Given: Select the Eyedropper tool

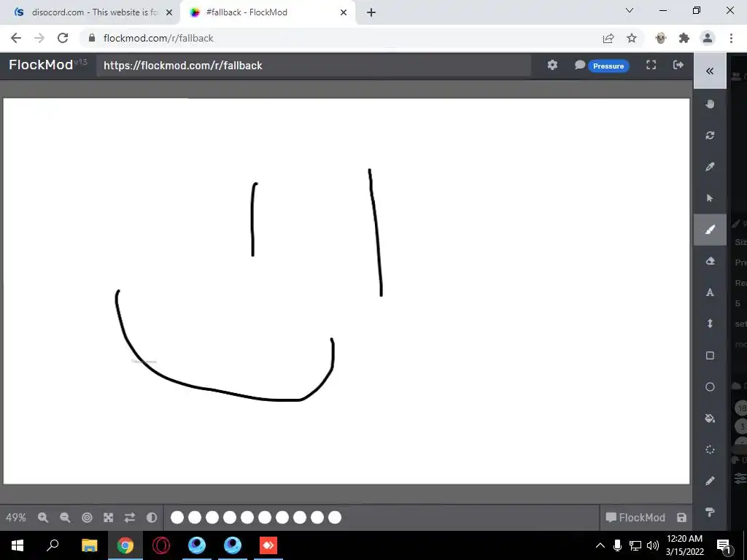Looking at the screenshot, I should (710, 167).
